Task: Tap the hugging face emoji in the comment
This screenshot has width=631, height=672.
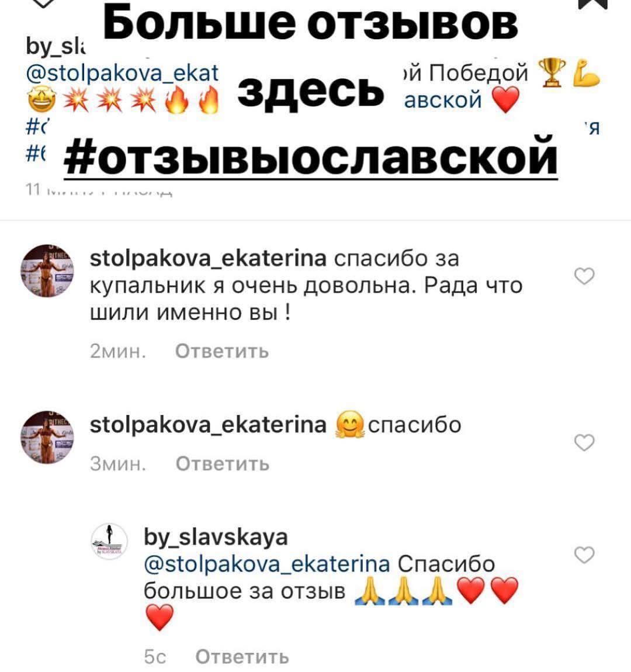Action: click(350, 424)
